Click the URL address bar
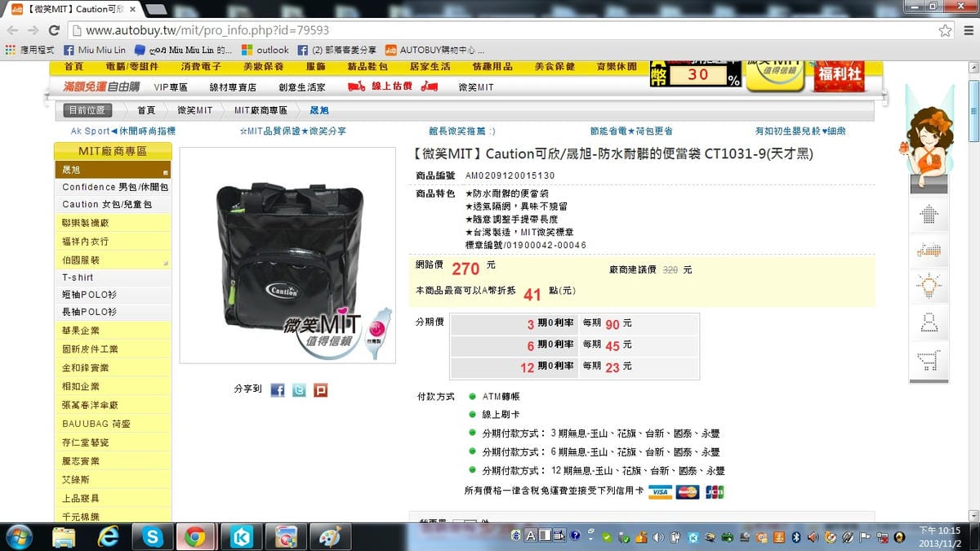Screen dimensions: 980x551 coord(490,30)
